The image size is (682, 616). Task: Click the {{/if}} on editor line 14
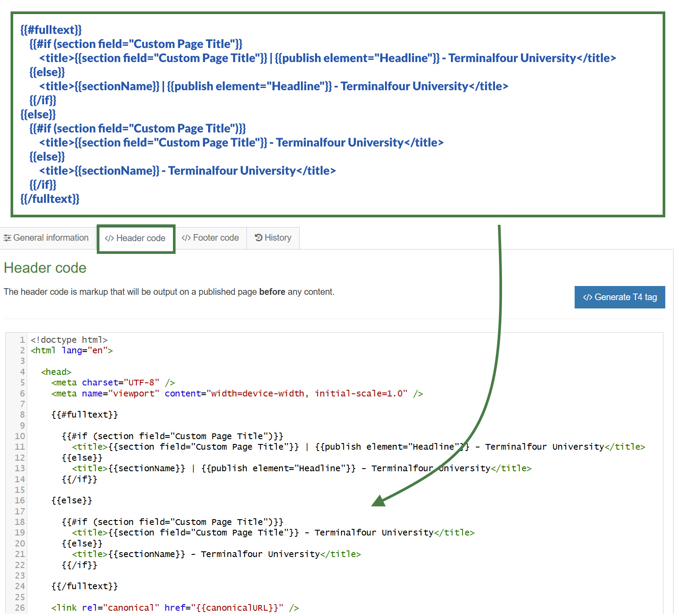(79, 479)
